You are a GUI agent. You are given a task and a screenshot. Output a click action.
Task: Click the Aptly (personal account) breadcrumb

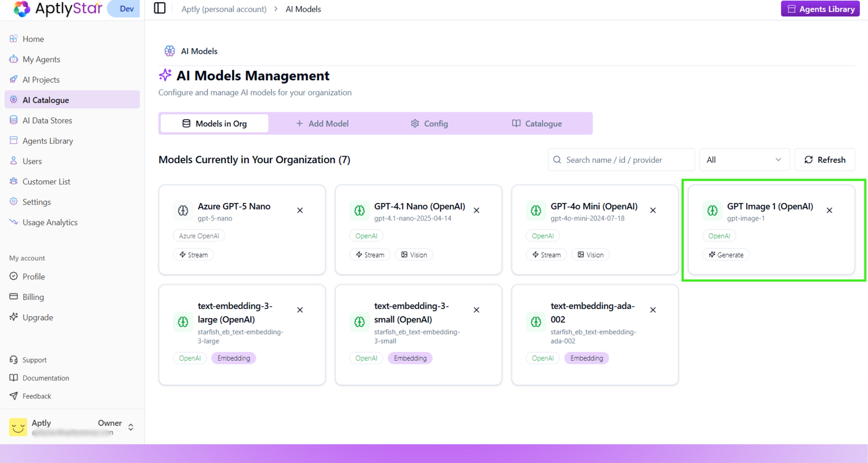[x=224, y=9]
